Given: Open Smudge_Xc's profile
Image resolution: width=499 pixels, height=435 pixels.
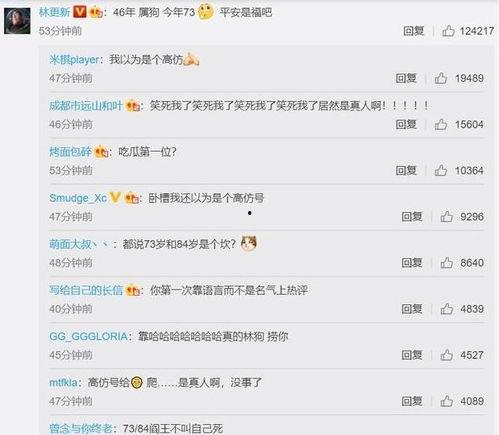Looking at the screenshot, I should point(78,198).
